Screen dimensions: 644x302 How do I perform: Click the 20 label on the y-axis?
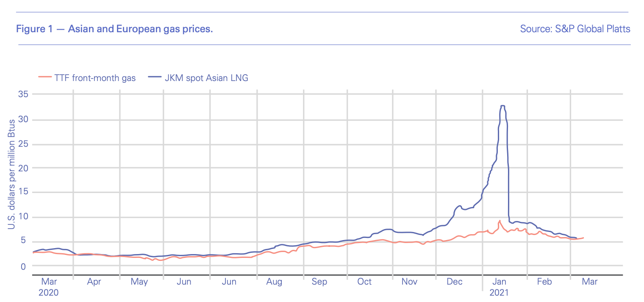[x=22, y=168]
